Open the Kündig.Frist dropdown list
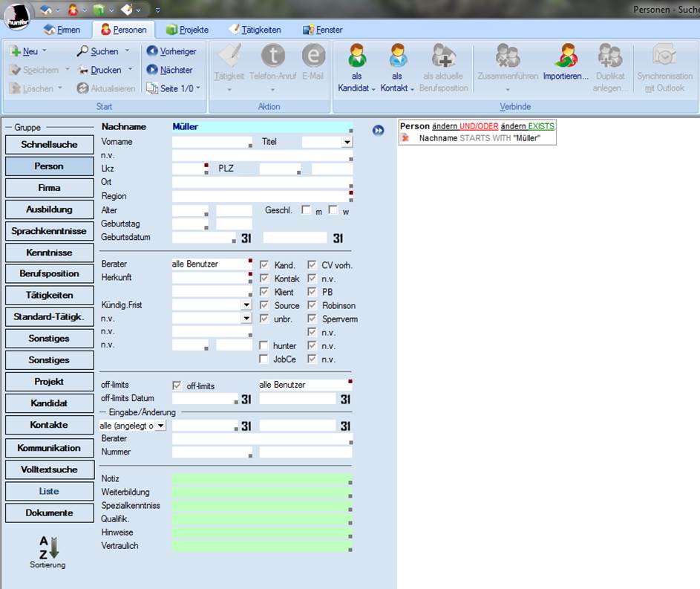The image size is (700, 589). pos(246,305)
